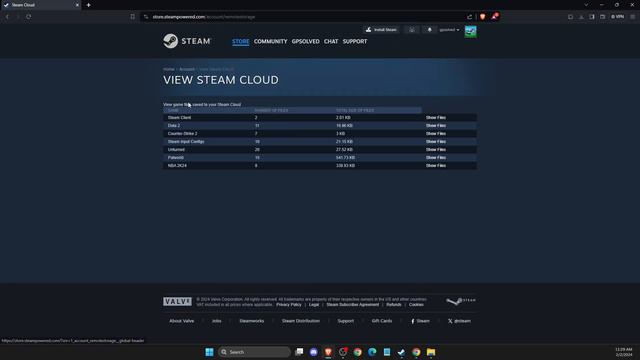Click the taskbar clock and date
The height and width of the screenshot is (360, 640).
624,352
